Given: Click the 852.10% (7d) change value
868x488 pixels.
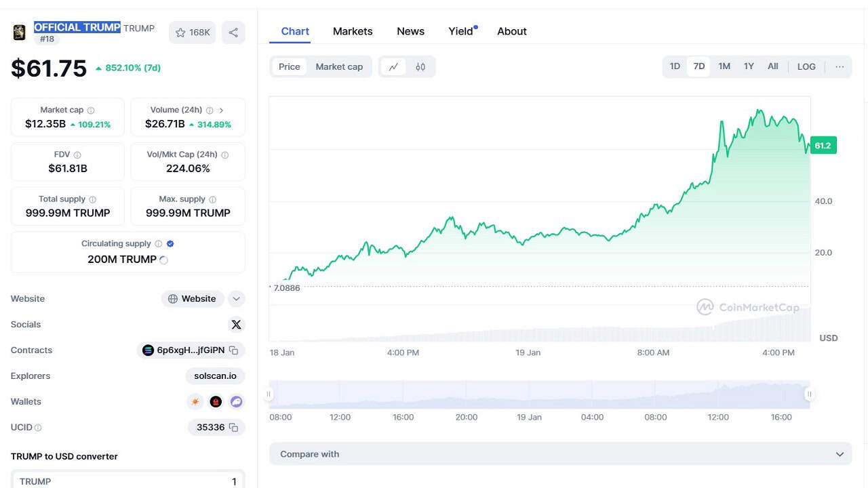Looking at the screenshot, I should tap(128, 68).
